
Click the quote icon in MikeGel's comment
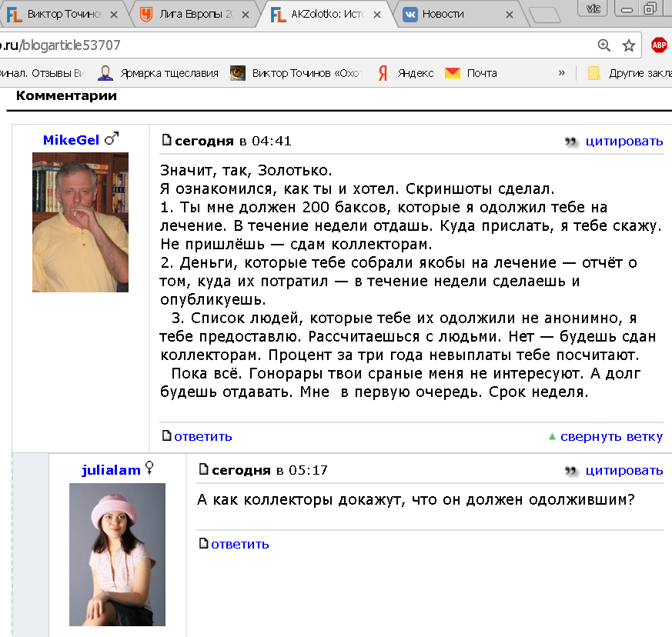[571, 142]
